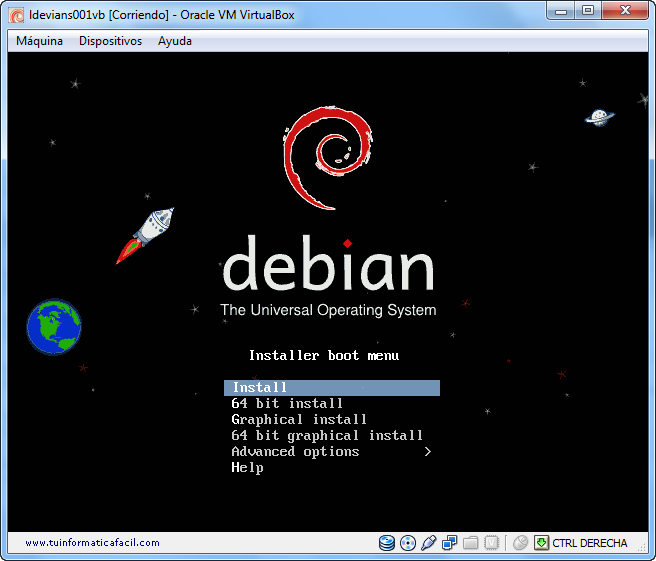Click the mouse integration status icon
The height and width of the screenshot is (561, 656).
pos(520,543)
